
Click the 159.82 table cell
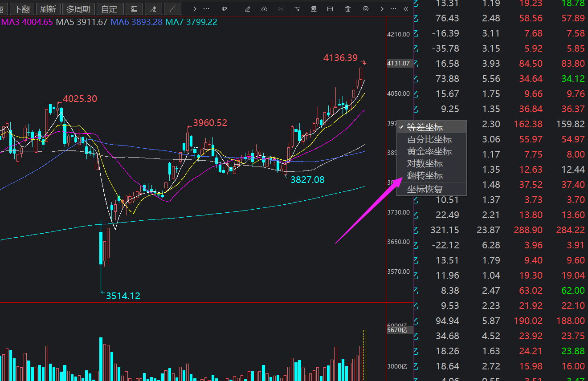click(570, 124)
